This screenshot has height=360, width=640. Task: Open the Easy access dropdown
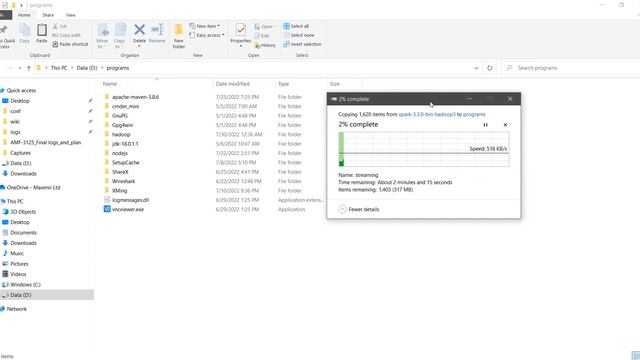pyautogui.click(x=207, y=35)
